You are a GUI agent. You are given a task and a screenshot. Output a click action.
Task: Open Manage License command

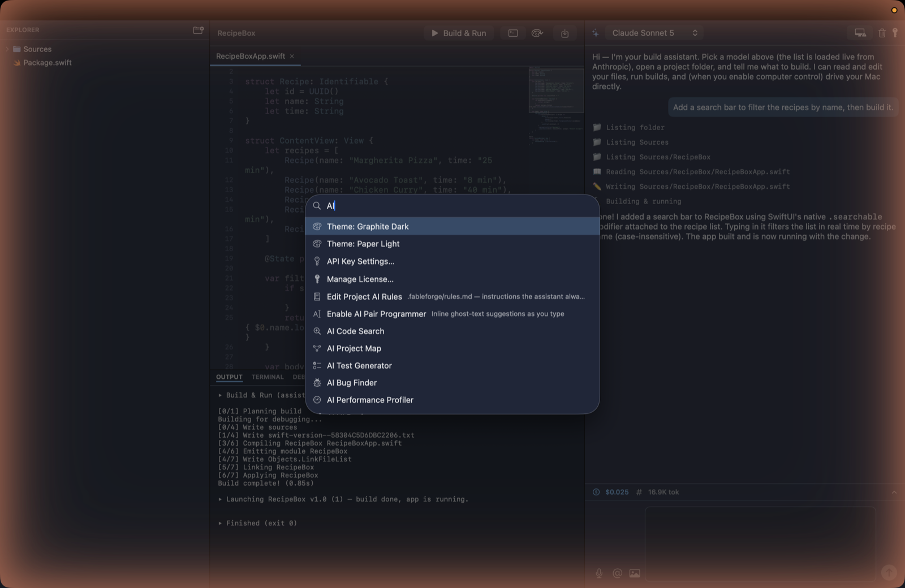[453, 279]
